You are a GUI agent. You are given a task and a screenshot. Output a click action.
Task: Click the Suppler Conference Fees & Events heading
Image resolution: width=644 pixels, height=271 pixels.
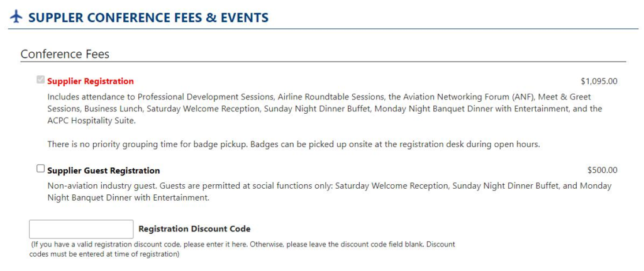pos(148,18)
